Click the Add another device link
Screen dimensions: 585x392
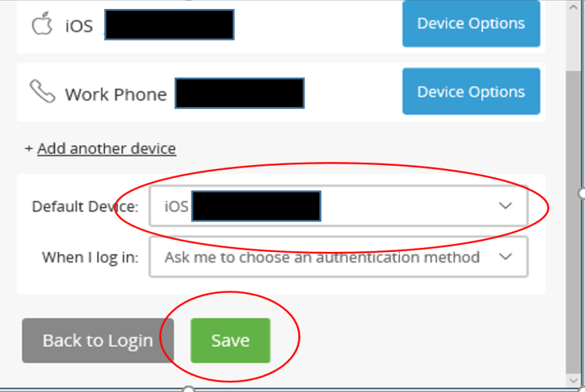106,148
